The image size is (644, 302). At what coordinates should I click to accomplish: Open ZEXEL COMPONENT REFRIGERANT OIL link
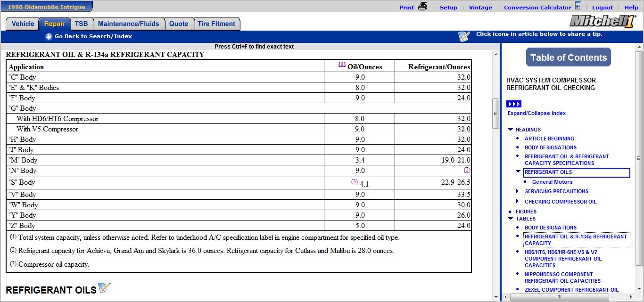pyautogui.click(x=571, y=290)
